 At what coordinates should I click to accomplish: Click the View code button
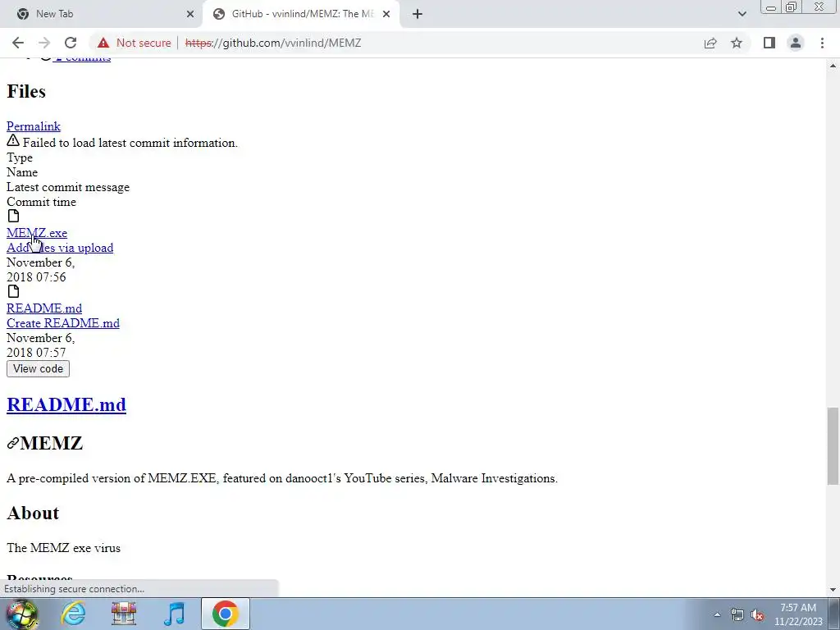(x=38, y=368)
